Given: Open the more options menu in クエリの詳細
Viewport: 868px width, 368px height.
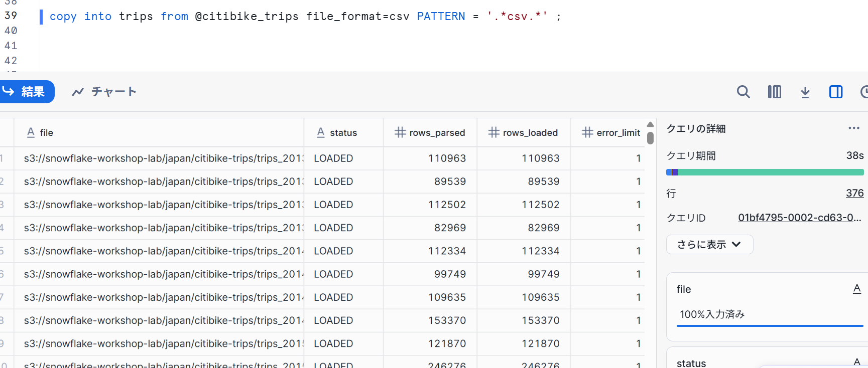Looking at the screenshot, I should pyautogui.click(x=854, y=128).
